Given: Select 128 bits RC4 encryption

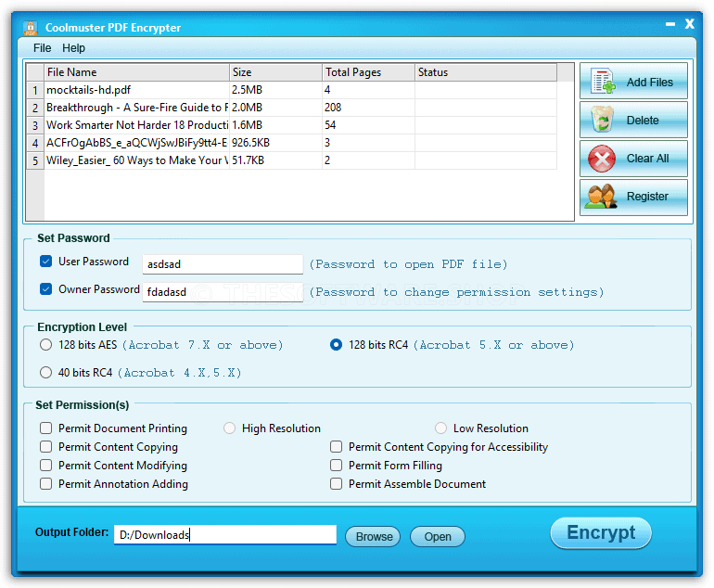Looking at the screenshot, I should coord(336,345).
